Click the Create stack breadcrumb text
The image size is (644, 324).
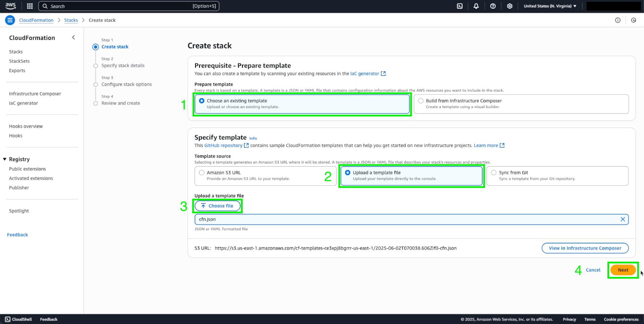pos(102,20)
